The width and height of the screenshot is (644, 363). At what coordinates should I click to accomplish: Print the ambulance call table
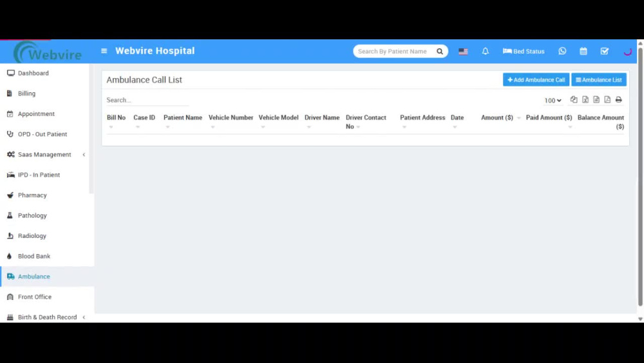pyautogui.click(x=618, y=100)
